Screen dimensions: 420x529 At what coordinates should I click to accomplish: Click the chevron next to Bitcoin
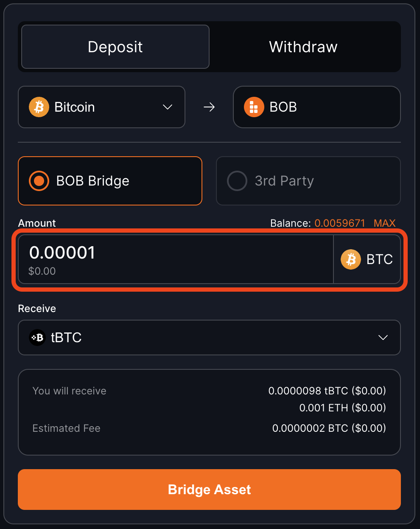coord(167,107)
